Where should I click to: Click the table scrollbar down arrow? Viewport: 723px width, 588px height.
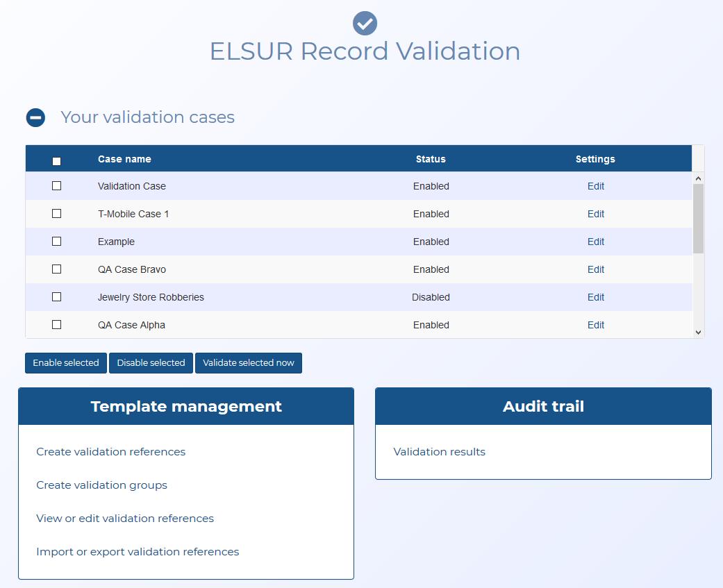(x=698, y=333)
